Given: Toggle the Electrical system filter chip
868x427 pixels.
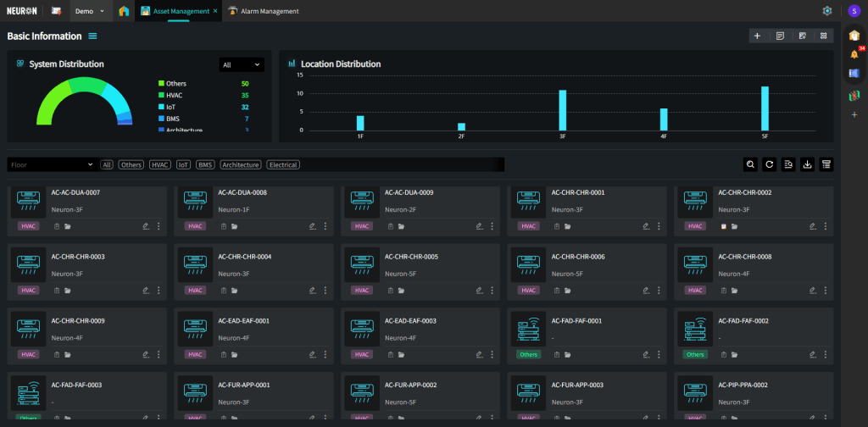Looking at the screenshot, I should tap(283, 164).
